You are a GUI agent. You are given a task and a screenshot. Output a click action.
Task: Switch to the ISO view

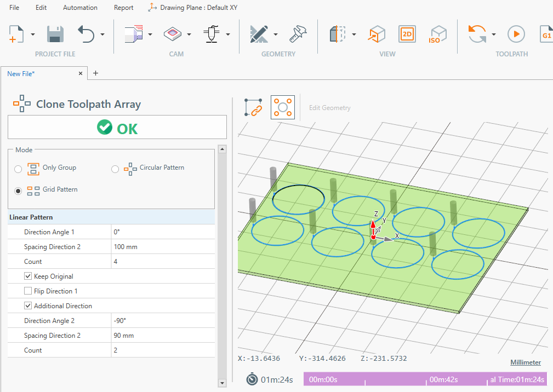[x=437, y=34]
